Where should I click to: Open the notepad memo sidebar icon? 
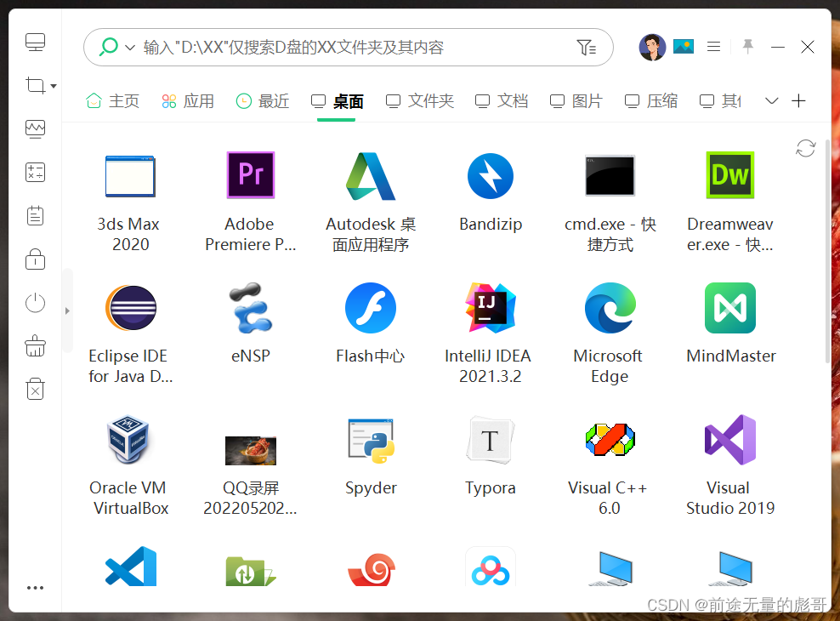coord(36,216)
